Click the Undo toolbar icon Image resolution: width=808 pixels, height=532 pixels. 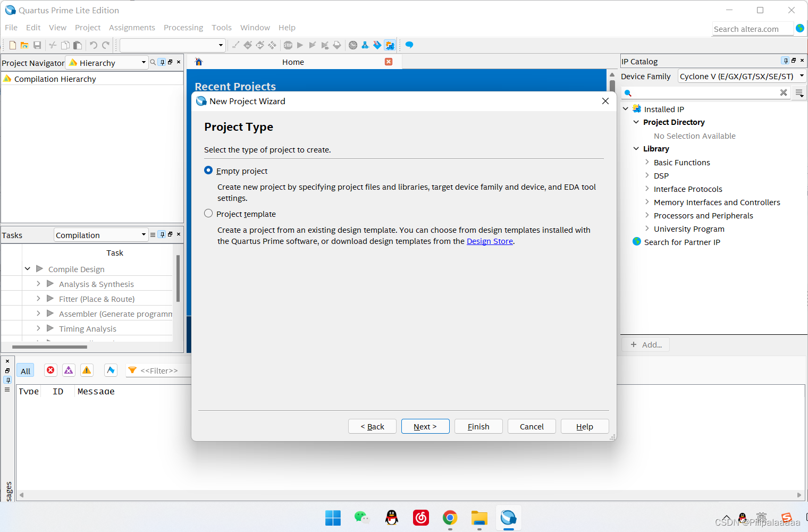tap(94, 45)
